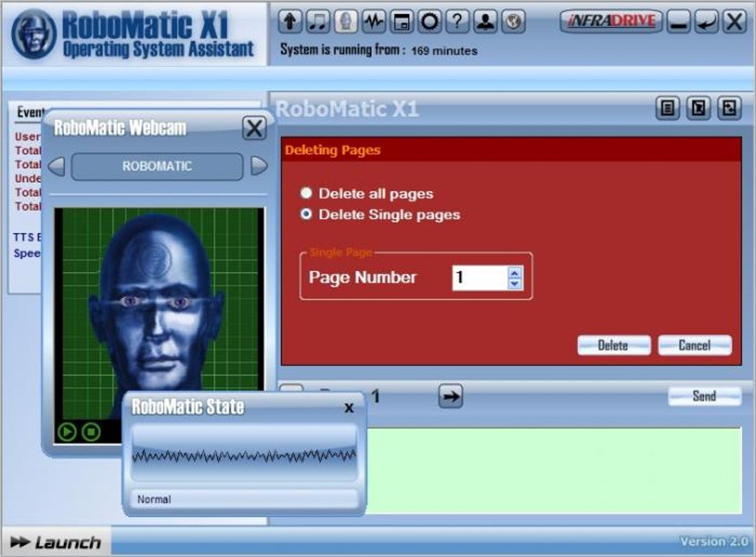Viewport: 756px width, 557px height.
Task: Switch to previous webcam with left arrow
Action: pos(57,166)
